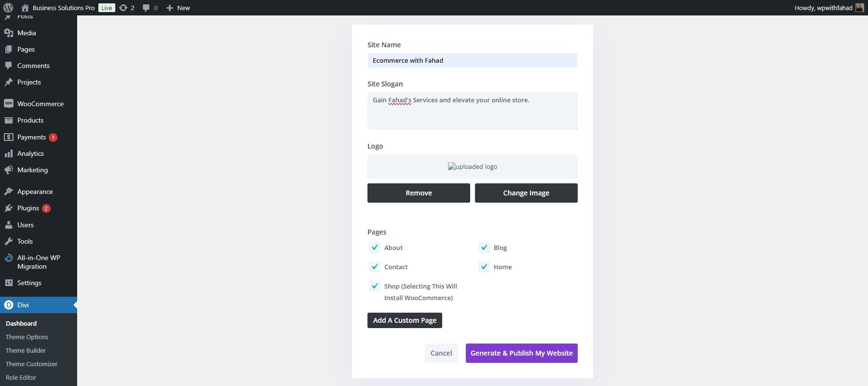The image size is (868, 386).
Task: Click the WooCommerce sidebar icon
Action: pos(8,104)
